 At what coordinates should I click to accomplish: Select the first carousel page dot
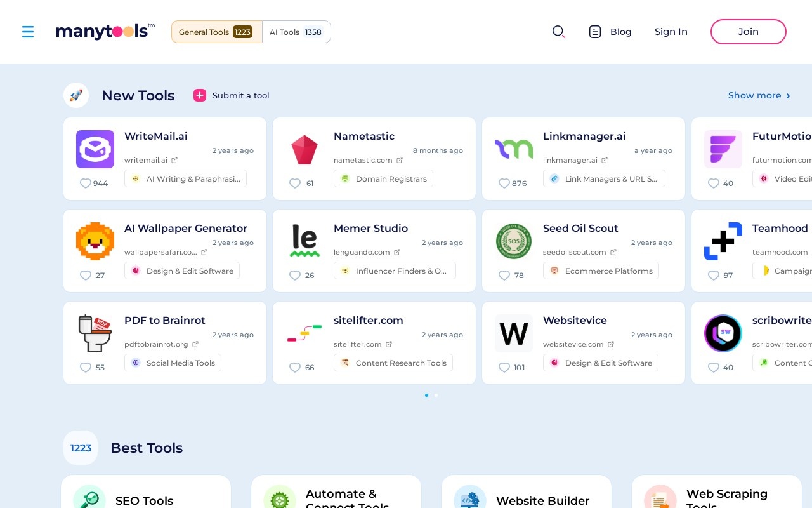point(426,395)
